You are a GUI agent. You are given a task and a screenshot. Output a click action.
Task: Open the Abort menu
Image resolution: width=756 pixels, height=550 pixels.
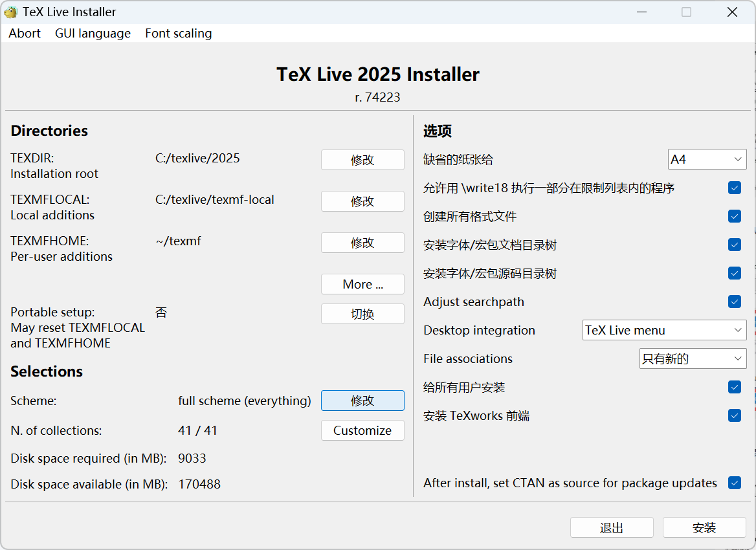[x=24, y=33]
